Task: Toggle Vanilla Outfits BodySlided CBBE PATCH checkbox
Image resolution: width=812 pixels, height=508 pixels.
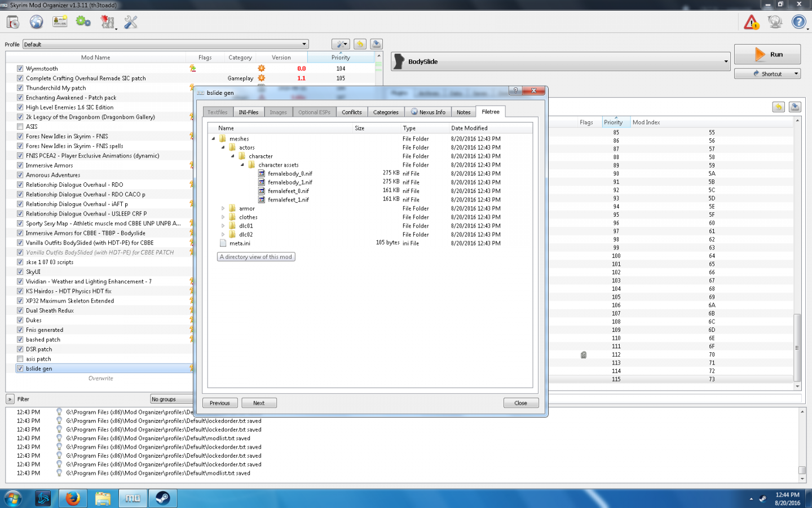Action: click(x=20, y=252)
